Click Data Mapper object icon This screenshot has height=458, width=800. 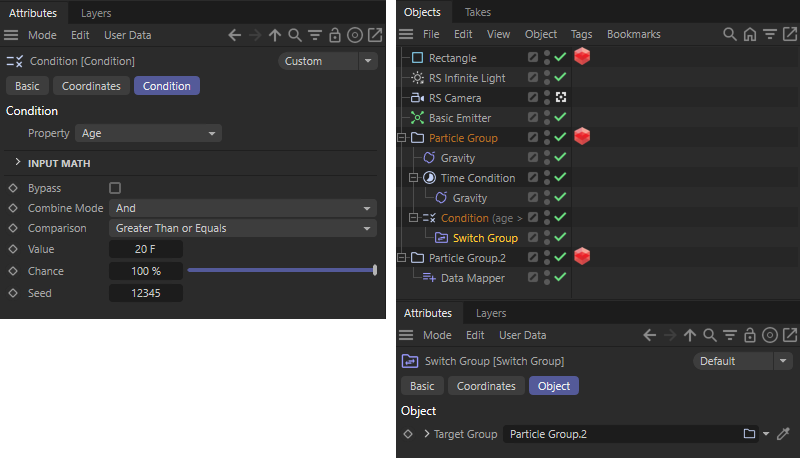click(429, 277)
